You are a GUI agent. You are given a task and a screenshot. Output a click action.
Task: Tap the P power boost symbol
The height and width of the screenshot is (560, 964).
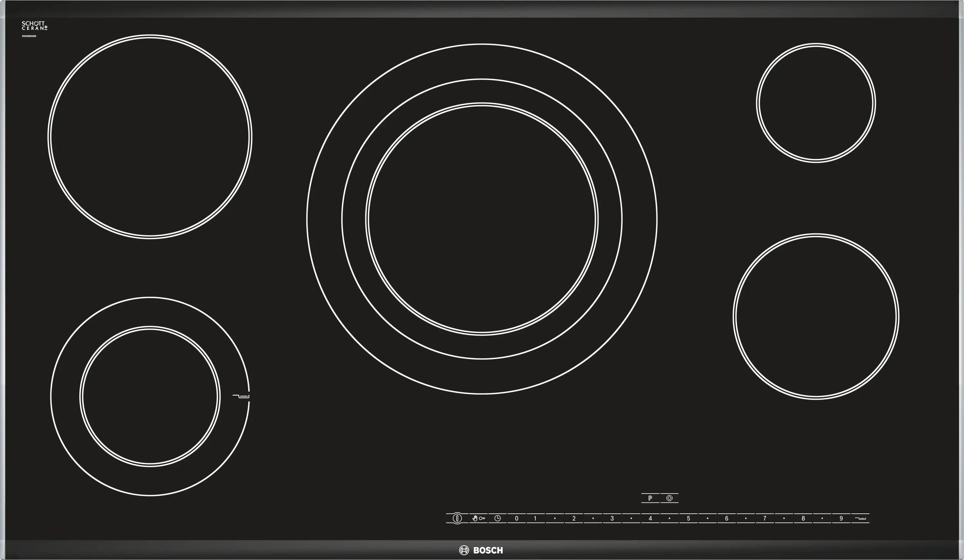click(x=650, y=498)
